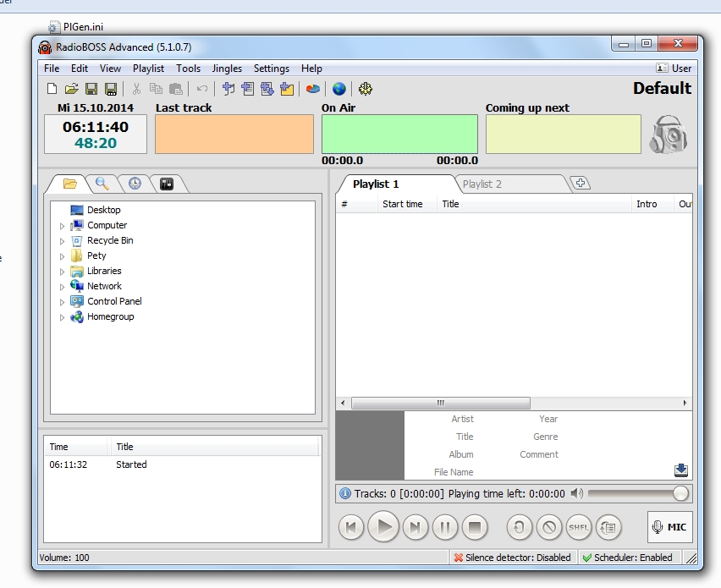
Task: Save the playlist with the floppy disk icon
Action: click(91, 89)
